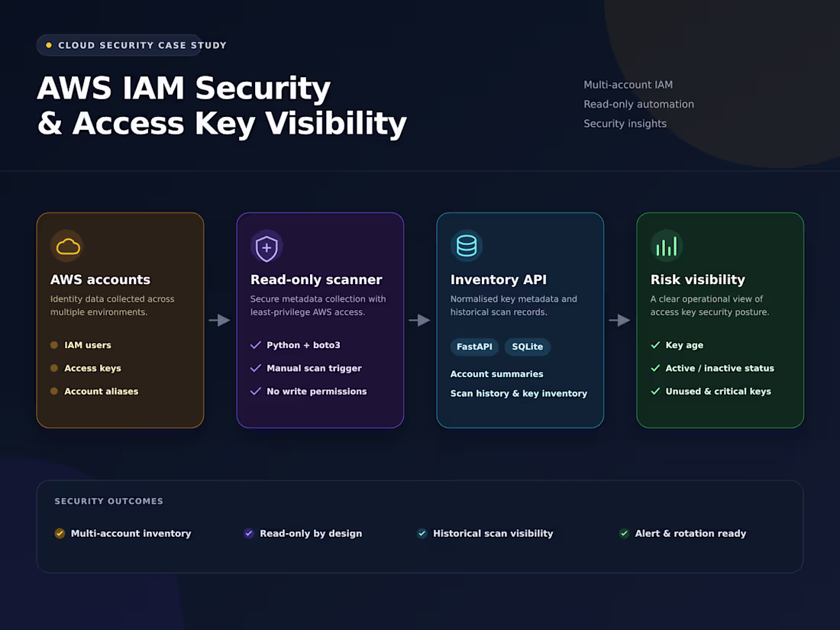Image resolution: width=840 pixels, height=630 pixels.
Task: Click the Account aliases list item
Action: click(x=102, y=391)
